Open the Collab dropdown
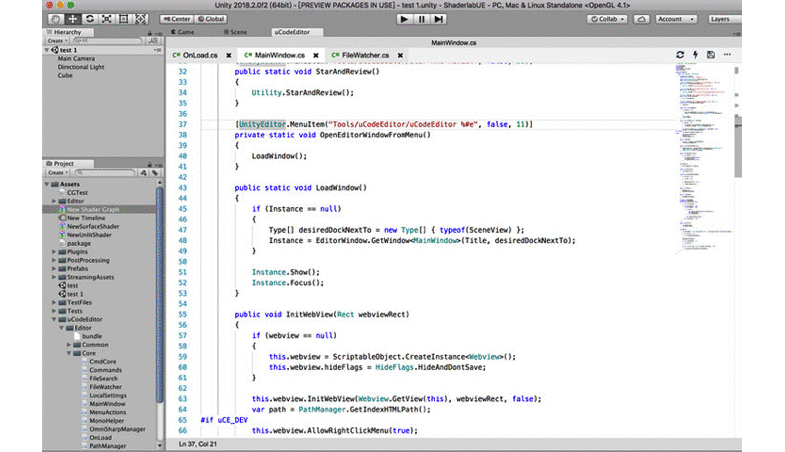The image size is (785, 452). tap(607, 19)
